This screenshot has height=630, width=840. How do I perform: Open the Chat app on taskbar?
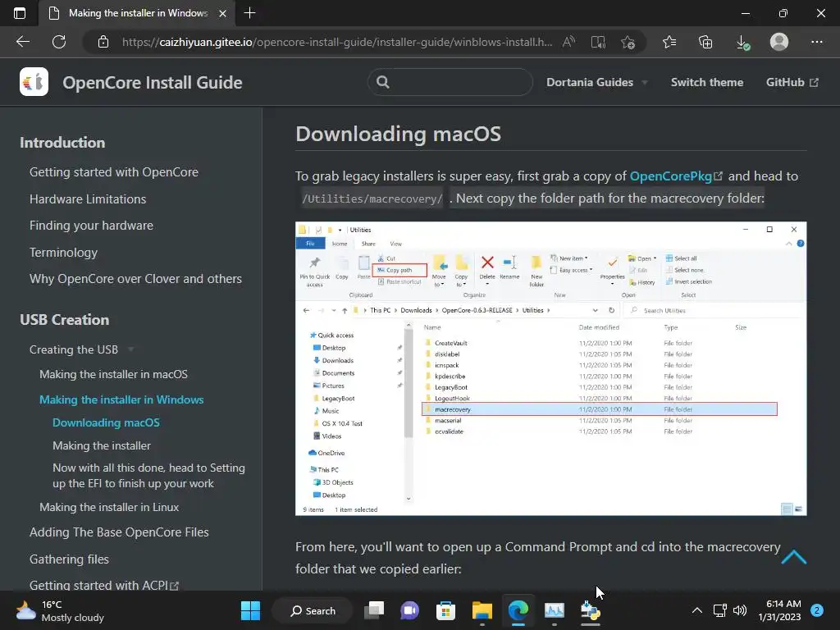[410, 610]
